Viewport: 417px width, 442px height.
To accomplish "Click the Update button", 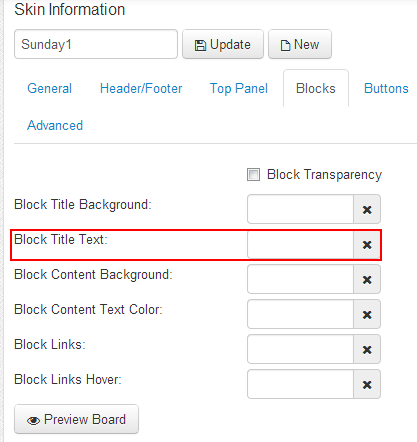I will [223, 44].
